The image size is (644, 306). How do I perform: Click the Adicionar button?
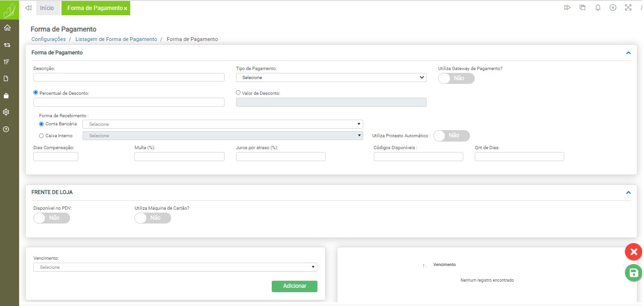coord(294,286)
